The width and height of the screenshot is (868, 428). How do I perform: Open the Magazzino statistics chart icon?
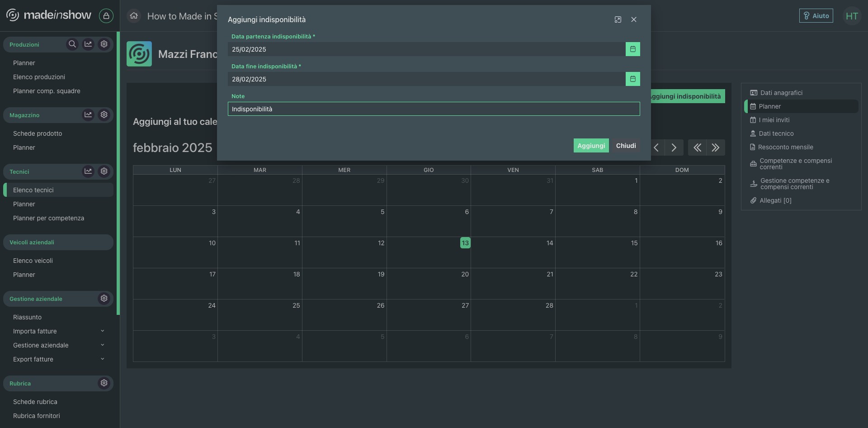[88, 115]
